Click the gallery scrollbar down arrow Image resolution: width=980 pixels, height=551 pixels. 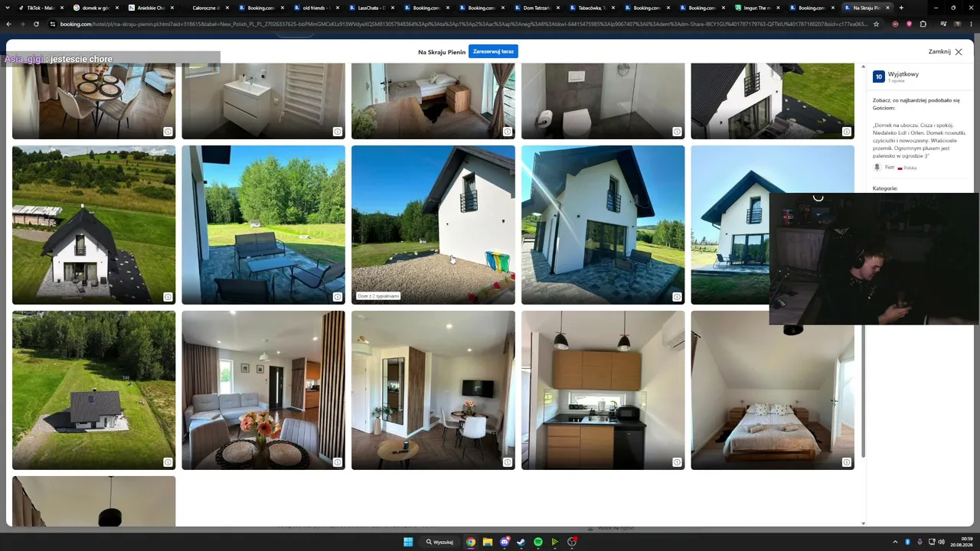point(864,523)
